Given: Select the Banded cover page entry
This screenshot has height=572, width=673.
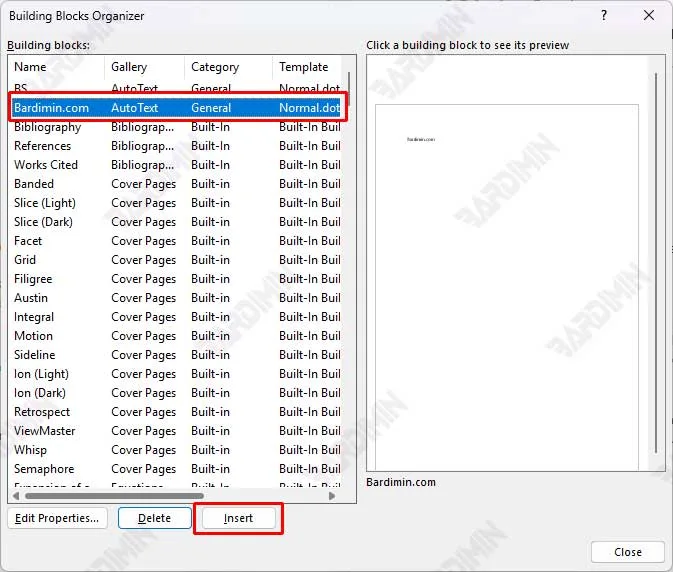Looking at the screenshot, I should tap(176, 184).
